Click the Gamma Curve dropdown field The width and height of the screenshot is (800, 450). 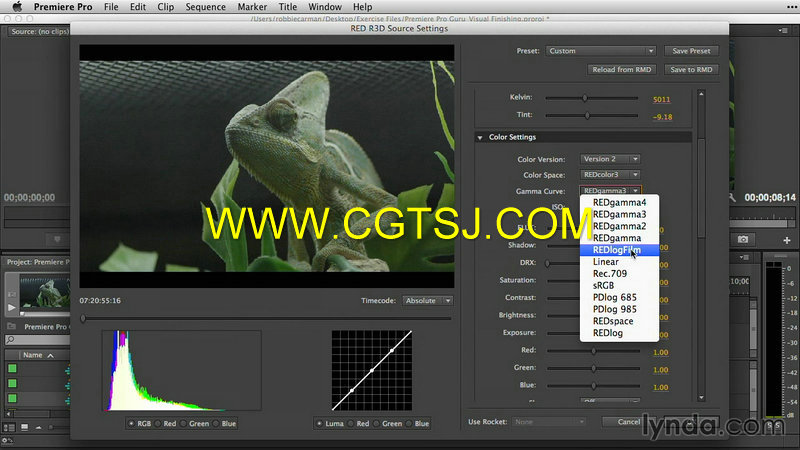point(610,191)
